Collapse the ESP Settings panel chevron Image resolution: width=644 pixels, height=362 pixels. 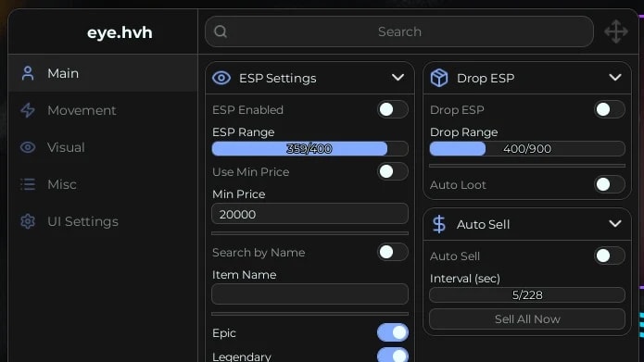398,77
